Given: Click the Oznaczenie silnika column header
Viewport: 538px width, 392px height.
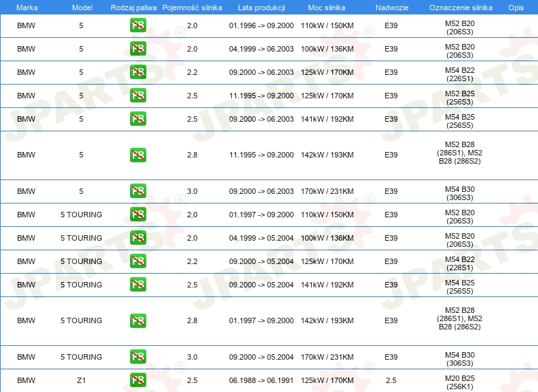Looking at the screenshot, I should click(460, 8).
